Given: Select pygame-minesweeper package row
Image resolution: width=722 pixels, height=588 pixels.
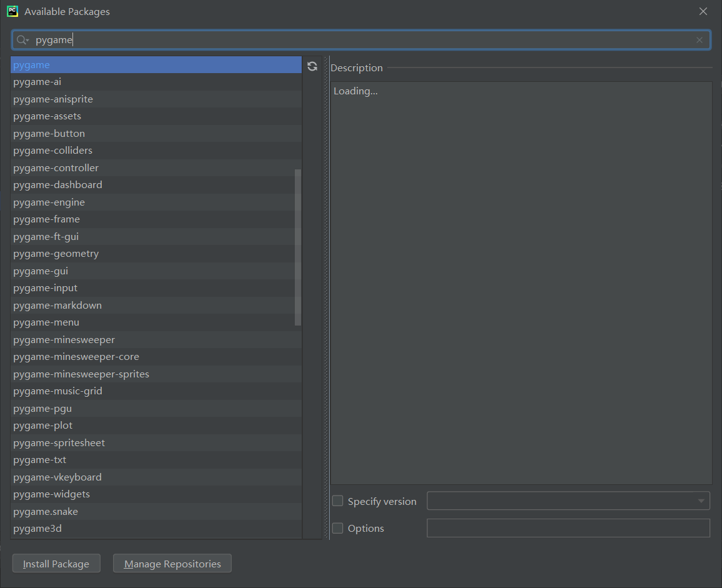Looking at the screenshot, I should tap(156, 340).
